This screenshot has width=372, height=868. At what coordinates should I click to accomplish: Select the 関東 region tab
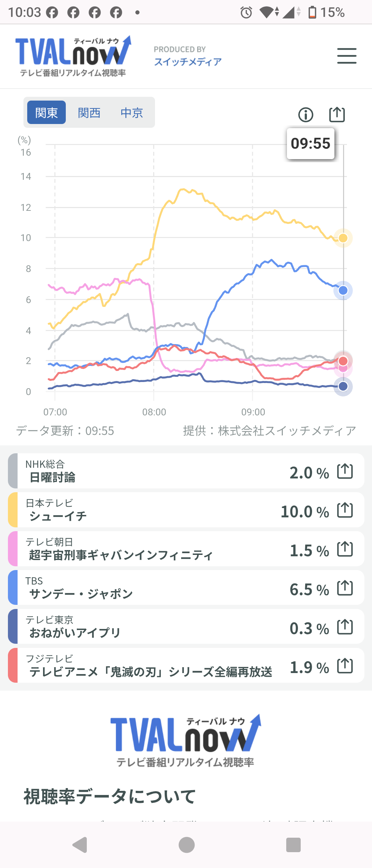(46, 113)
